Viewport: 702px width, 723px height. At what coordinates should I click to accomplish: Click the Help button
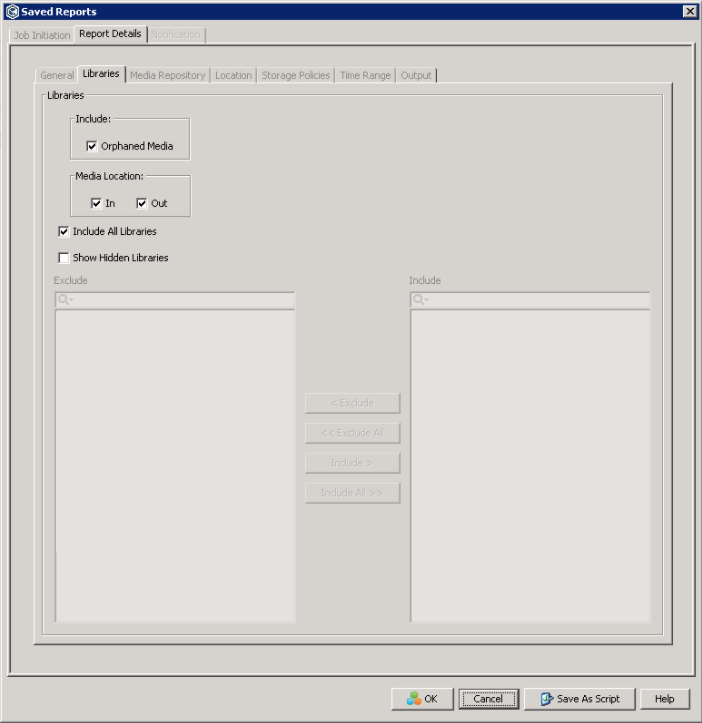click(x=665, y=699)
